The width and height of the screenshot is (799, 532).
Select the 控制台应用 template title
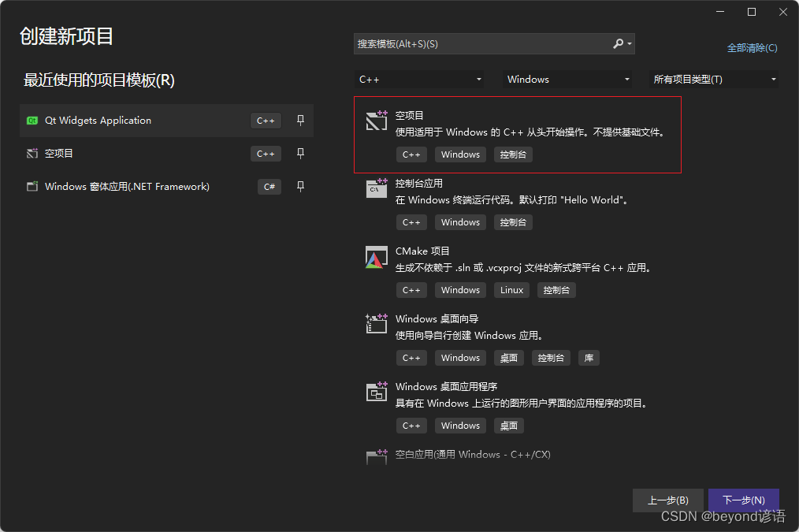click(419, 184)
